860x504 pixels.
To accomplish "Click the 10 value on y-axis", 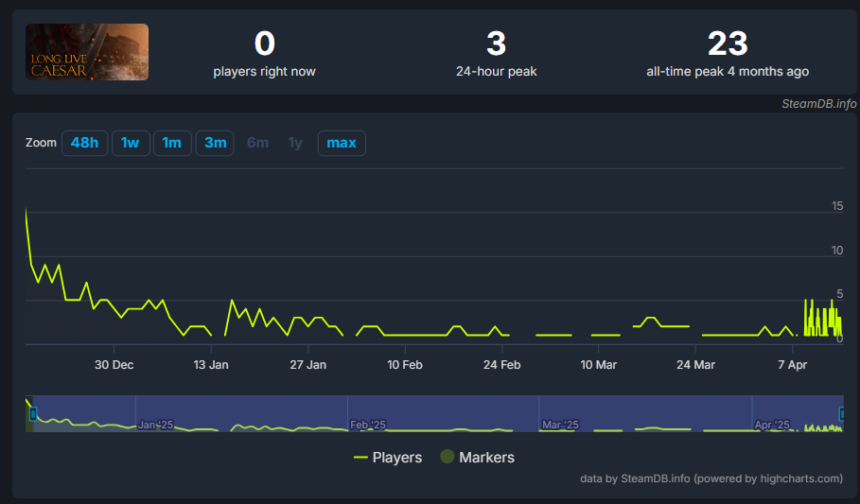I will (837, 251).
